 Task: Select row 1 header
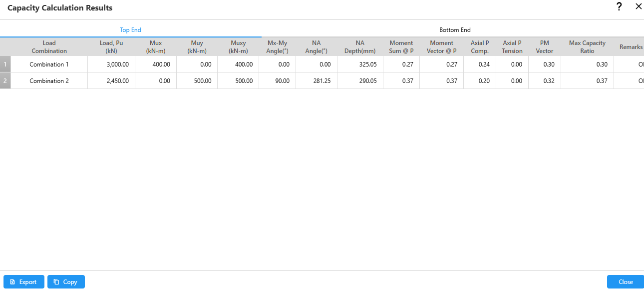[5, 64]
